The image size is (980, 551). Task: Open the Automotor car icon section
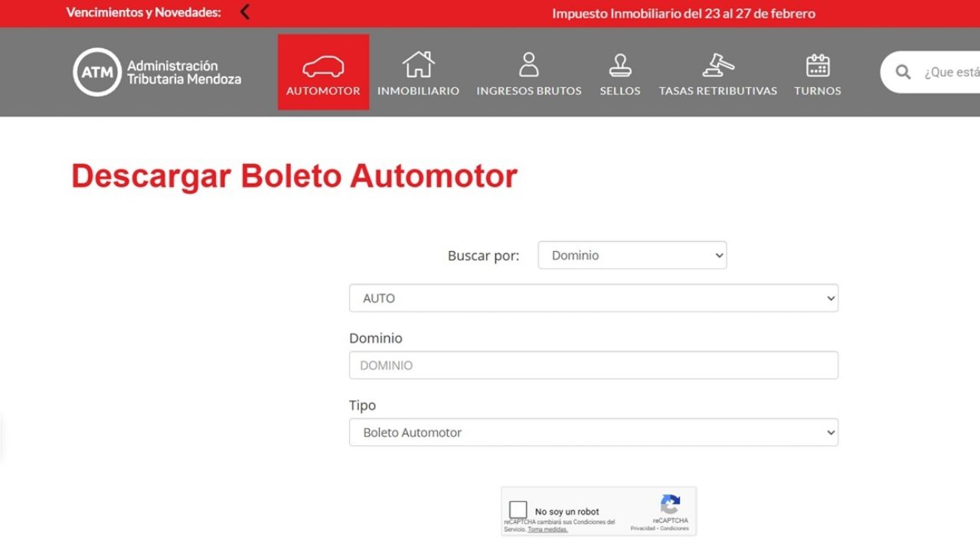pos(323,67)
